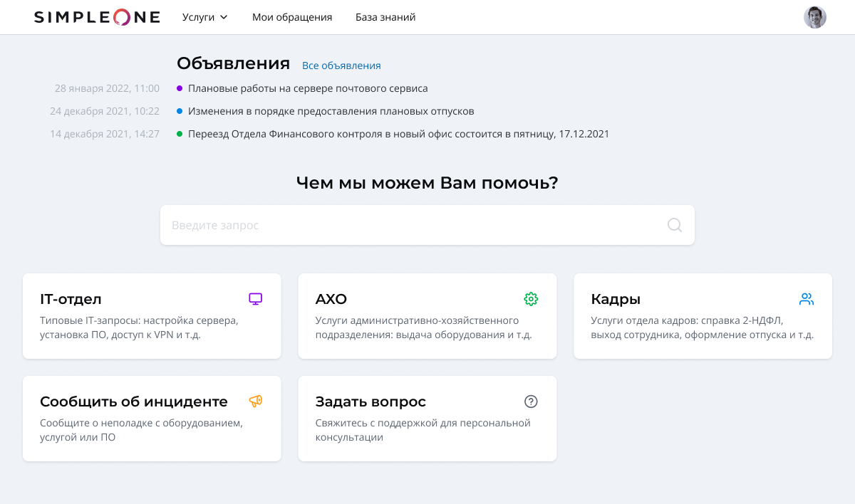Open announcement about Отдела Финансового контроля move
The height and width of the screenshot is (504, 855).
click(398, 134)
